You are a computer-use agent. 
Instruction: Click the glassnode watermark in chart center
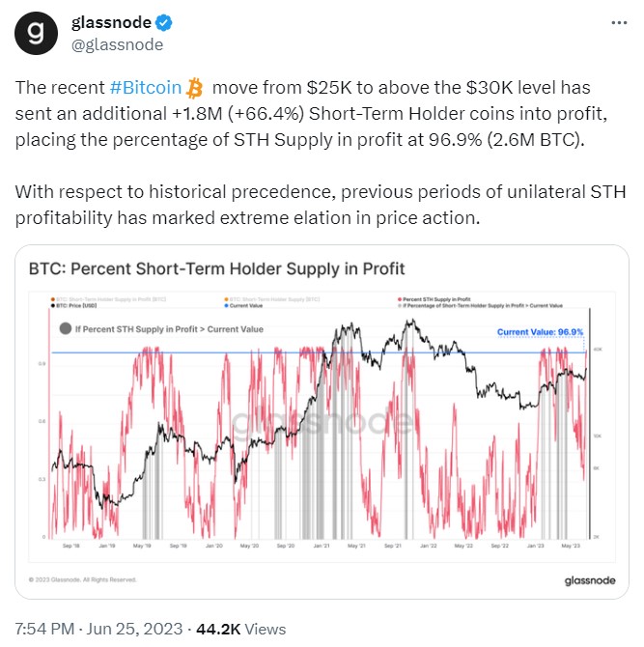pyautogui.click(x=322, y=421)
